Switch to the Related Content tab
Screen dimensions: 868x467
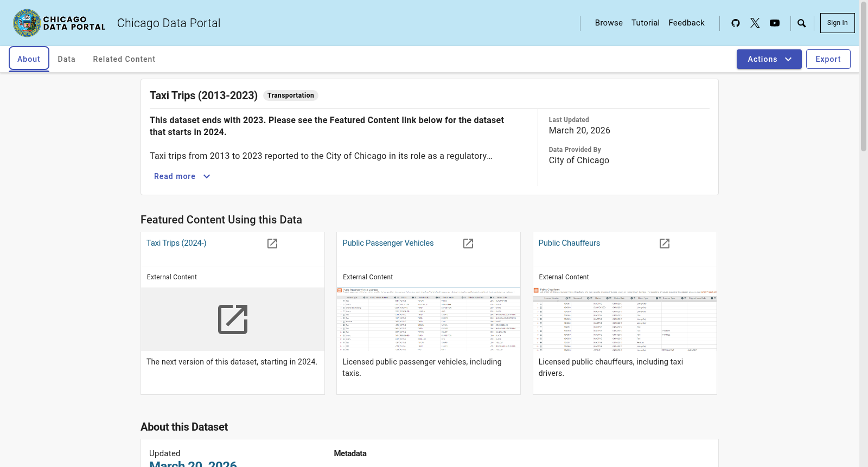click(124, 59)
